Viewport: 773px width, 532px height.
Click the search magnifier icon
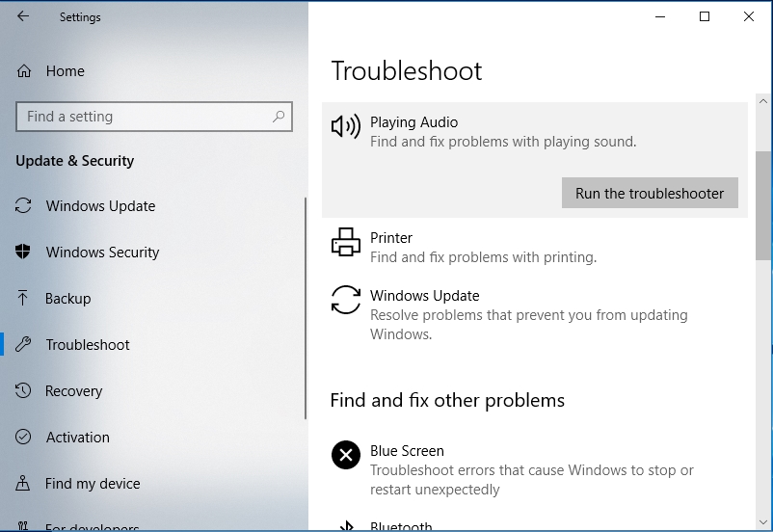pos(279,117)
